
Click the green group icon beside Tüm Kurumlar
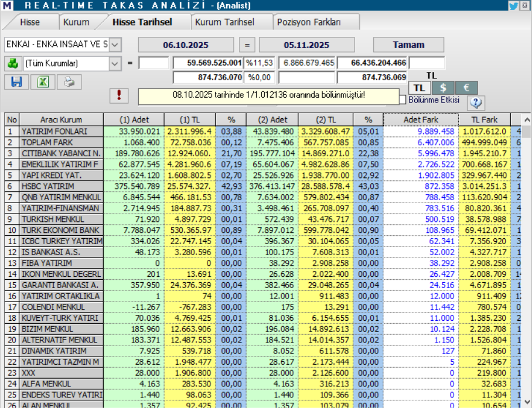(x=12, y=63)
